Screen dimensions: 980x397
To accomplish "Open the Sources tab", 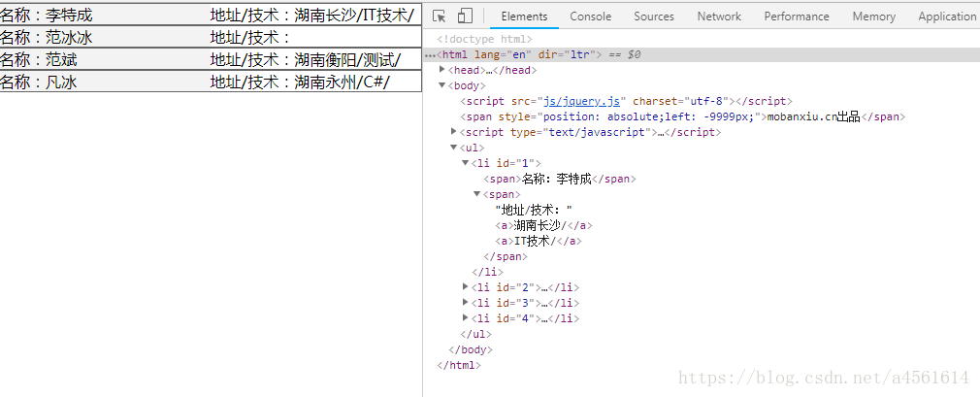I will [x=654, y=17].
